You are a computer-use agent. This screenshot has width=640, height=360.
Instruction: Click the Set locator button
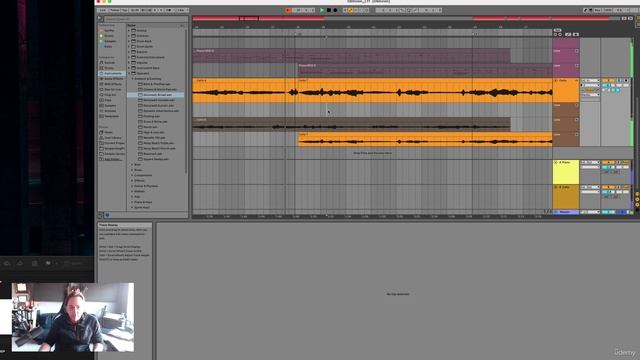(x=557, y=30)
